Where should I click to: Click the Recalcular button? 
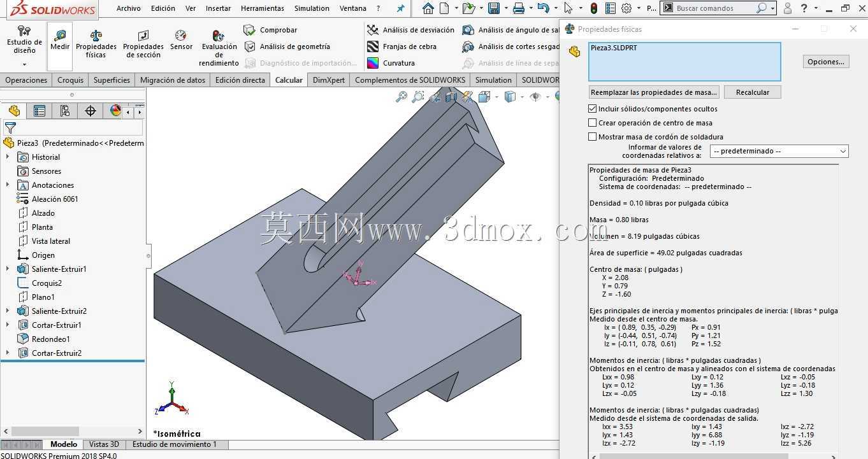(x=753, y=92)
